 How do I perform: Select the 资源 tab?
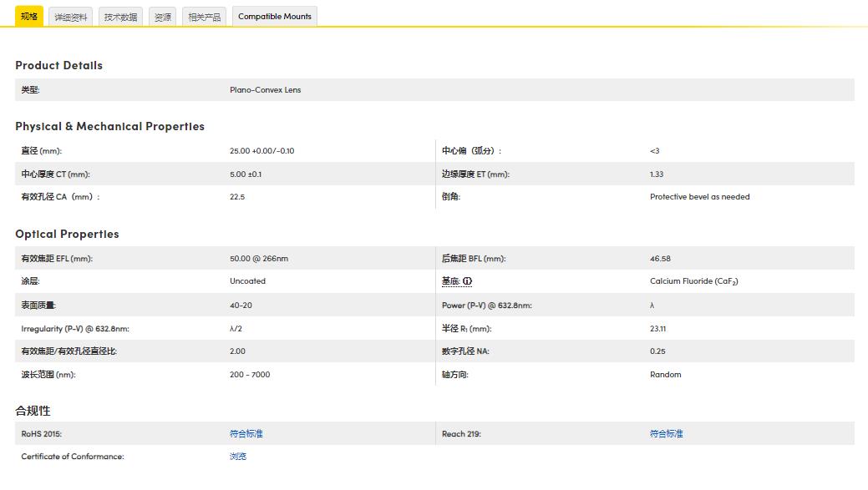tap(163, 17)
